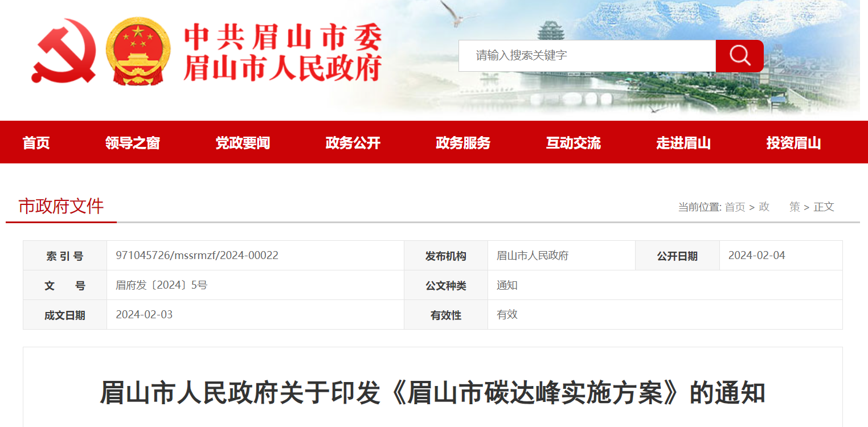This screenshot has height=427, width=868.
Task: Click the national emblem logo
Action: [138, 51]
